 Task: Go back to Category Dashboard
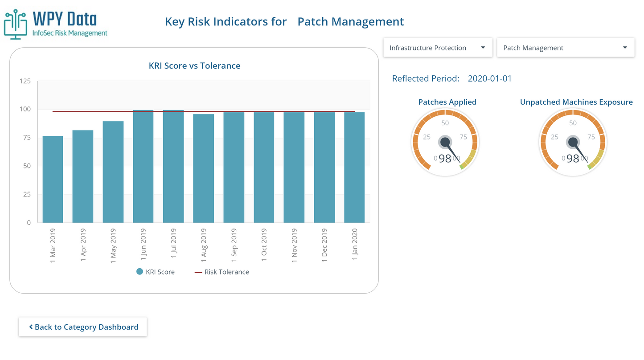point(83,327)
